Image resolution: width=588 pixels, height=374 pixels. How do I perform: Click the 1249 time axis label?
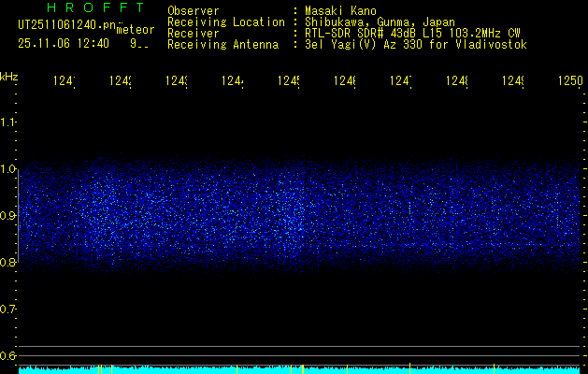click(x=512, y=80)
